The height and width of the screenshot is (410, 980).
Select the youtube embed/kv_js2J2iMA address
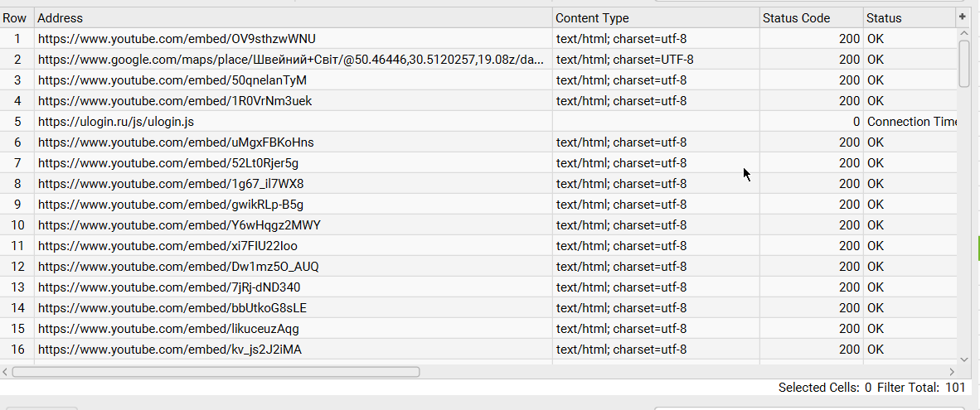170,350
